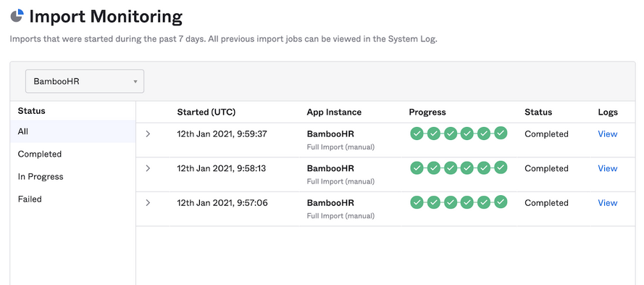Select the All status filter
Screen dimensions: 644x285
[x=72, y=131]
